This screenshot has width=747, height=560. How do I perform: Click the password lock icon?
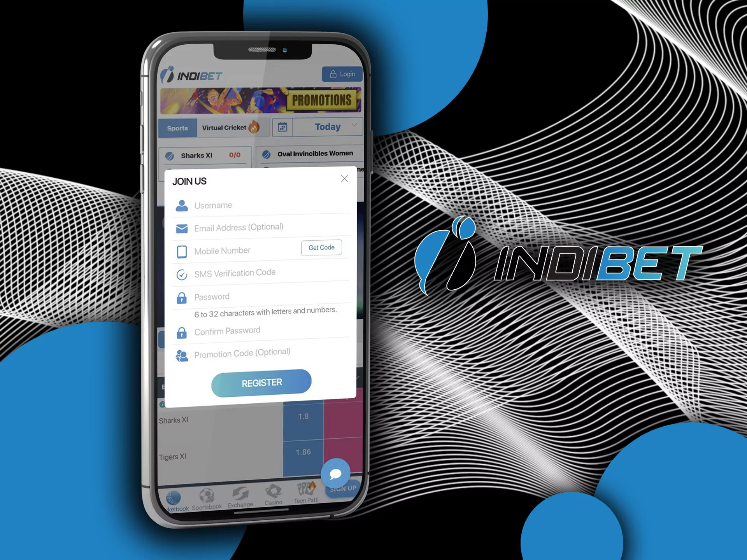point(180,298)
